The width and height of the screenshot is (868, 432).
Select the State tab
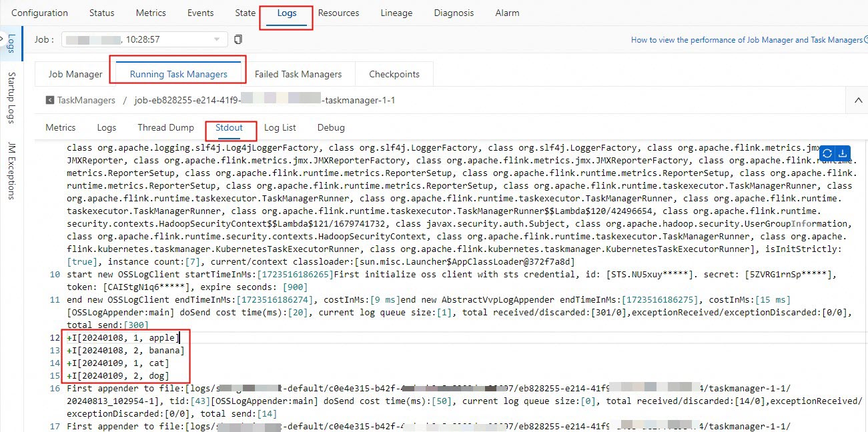pyautogui.click(x=245, y=13)
